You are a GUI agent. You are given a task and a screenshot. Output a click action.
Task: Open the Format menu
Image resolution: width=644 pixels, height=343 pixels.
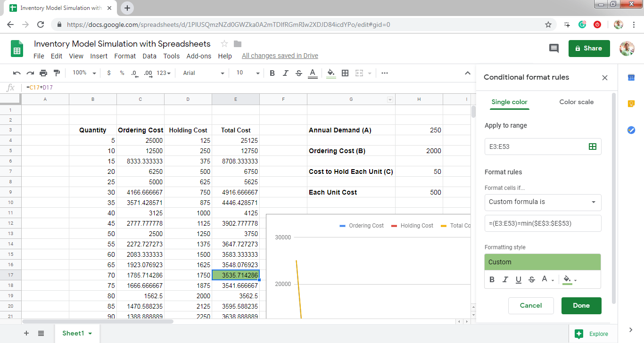[x=125, y=56]
